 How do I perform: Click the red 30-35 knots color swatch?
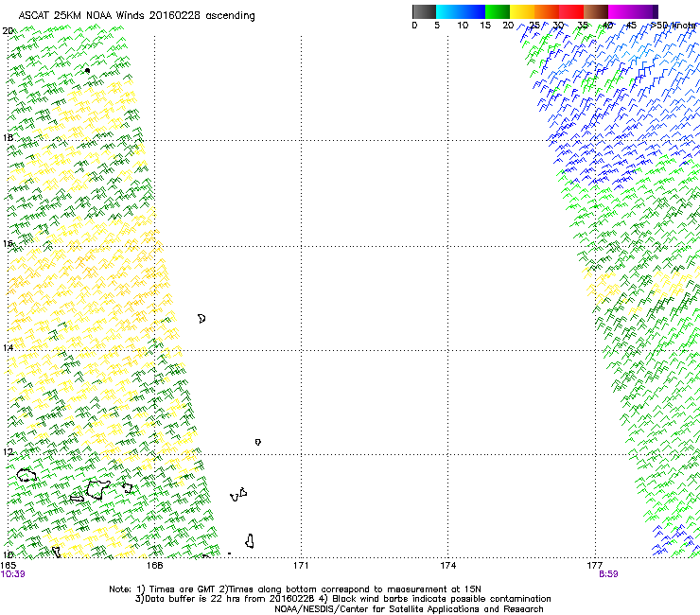coord(571,11)
